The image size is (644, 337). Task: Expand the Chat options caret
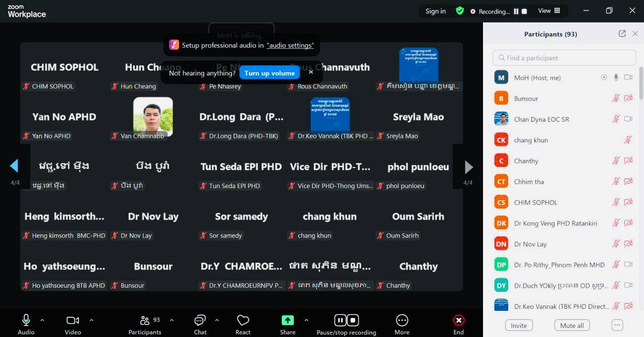tap(217, 320)
